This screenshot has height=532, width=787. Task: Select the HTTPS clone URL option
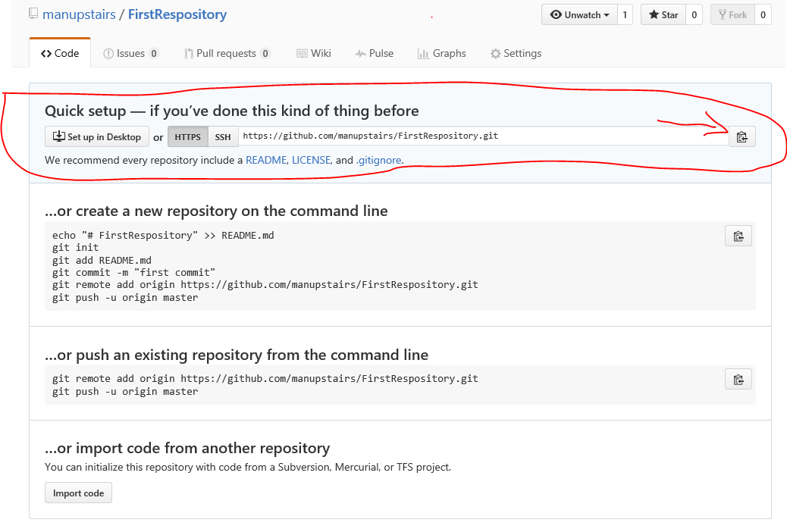pyautogui.click(x=188, y=136)
